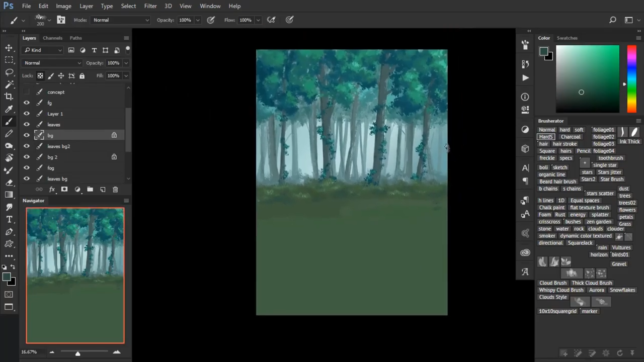Add a layer mask to layer
644x362 pixels.
point(64,190)
